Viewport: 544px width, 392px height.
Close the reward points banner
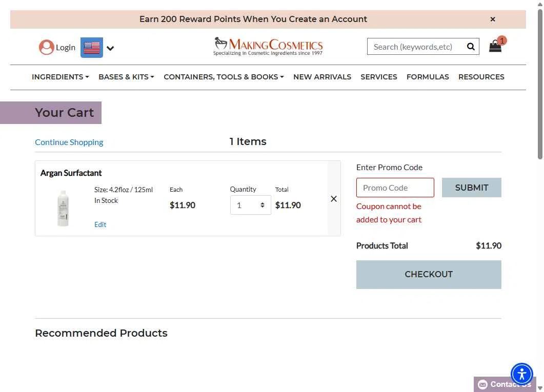(492, 19)
